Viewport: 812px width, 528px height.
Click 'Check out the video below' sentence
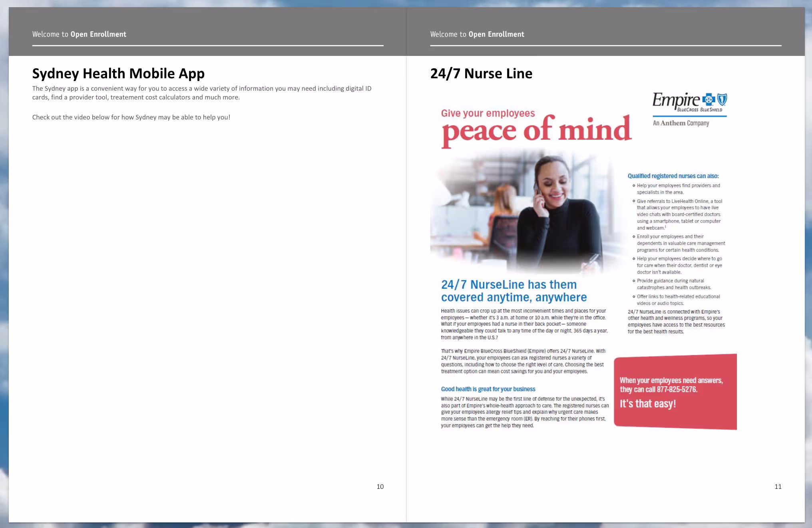tap(131, 117)
